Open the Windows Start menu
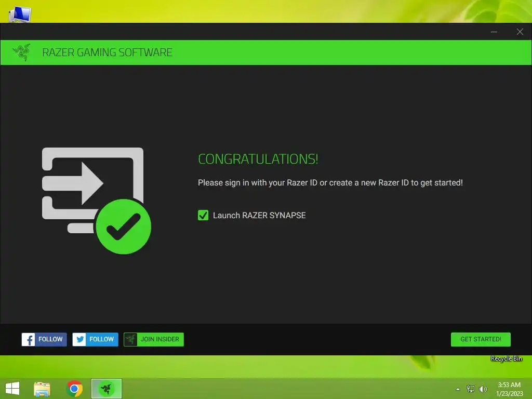The width and height of the screenshot is (532, 399). 12,389
